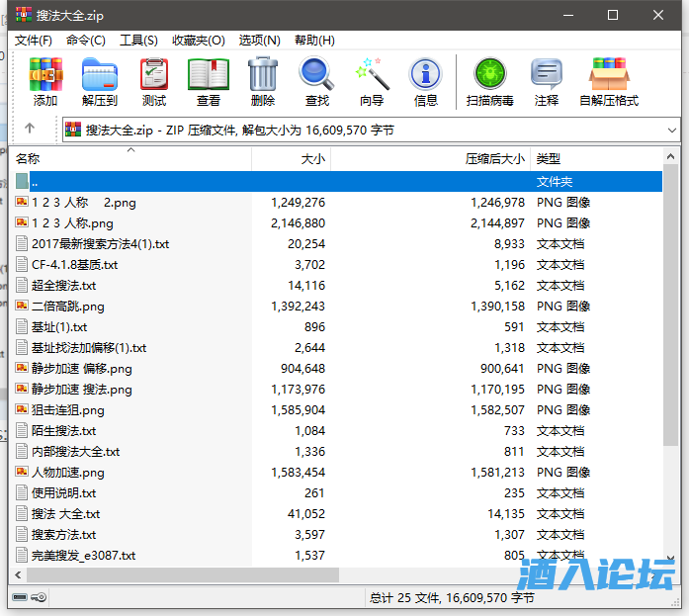689x616 pixels.
Task: Sort by the 压缩后大小 column header
Action: point(494,159)
